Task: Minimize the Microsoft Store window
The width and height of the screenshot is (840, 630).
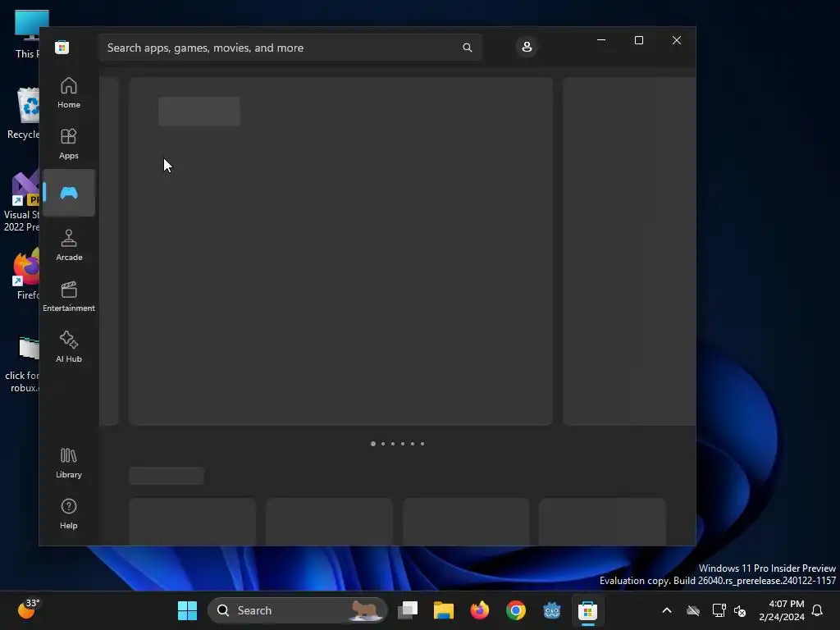Action: click(601, 40)
